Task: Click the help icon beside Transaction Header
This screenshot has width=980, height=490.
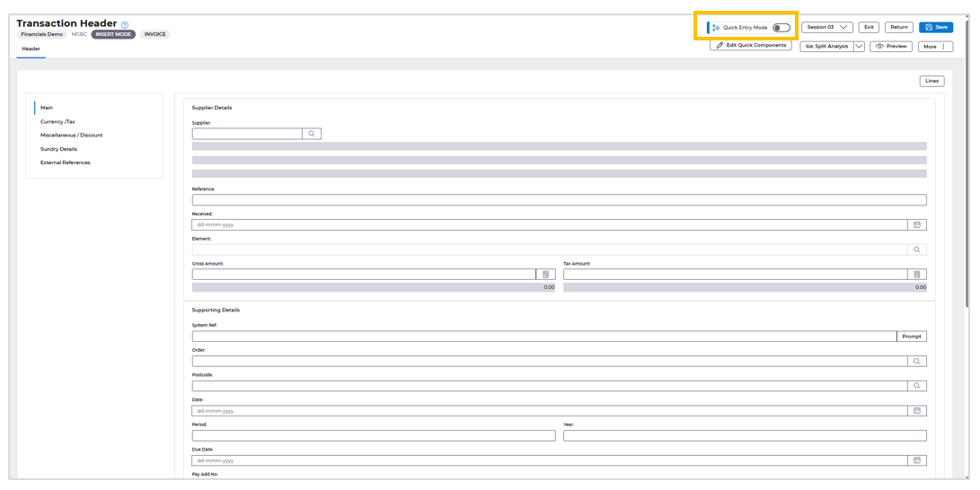Action: (x=124, y=24)
